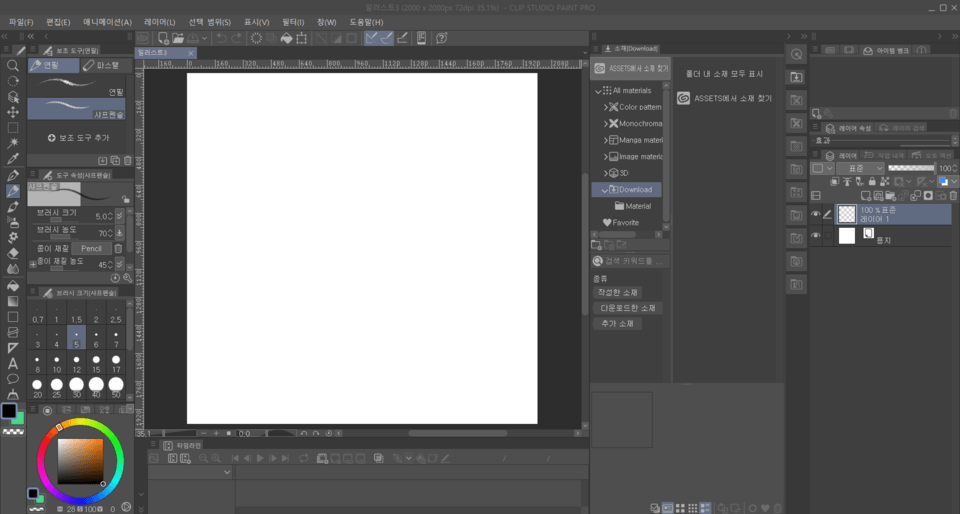Screen dimensions: 960x514
Task: Open the 필터(I) menu
Action: click(293, 22)
